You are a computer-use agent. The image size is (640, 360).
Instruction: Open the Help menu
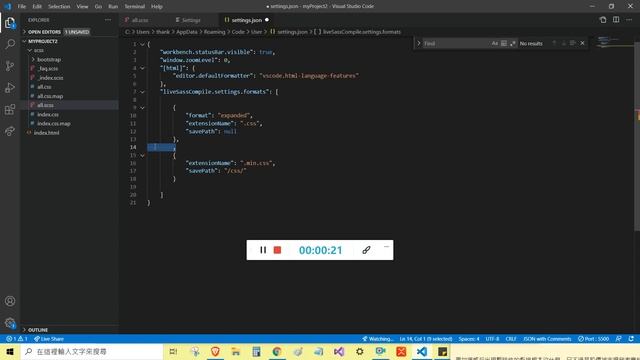pos(157,6)
